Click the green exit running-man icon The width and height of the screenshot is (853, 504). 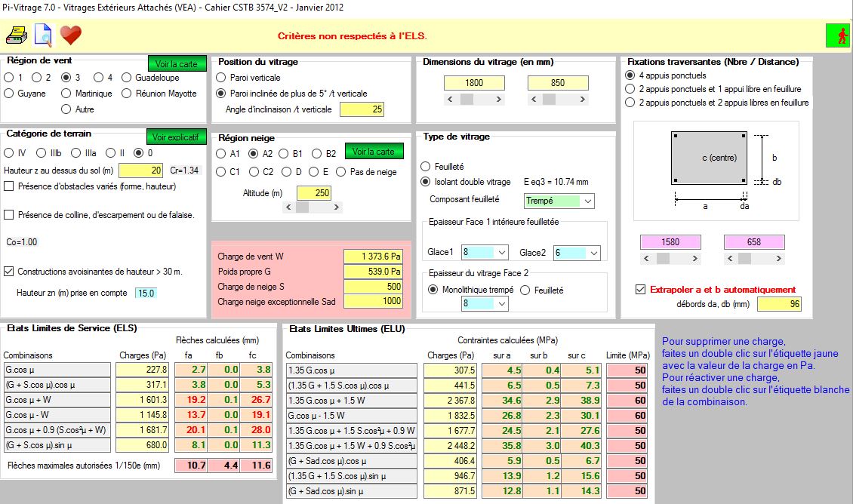point(837,36)
